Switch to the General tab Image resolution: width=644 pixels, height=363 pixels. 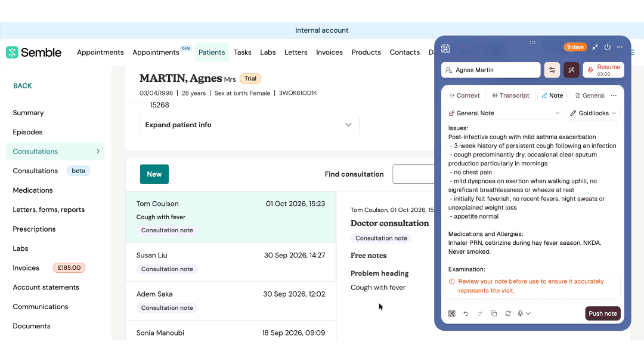[590, 96]
